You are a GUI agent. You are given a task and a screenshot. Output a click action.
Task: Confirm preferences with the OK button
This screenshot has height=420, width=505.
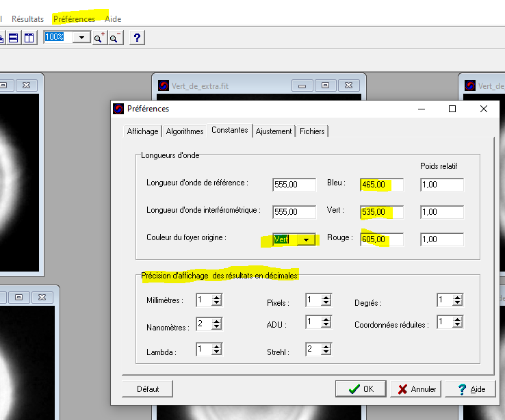point(361,389)
